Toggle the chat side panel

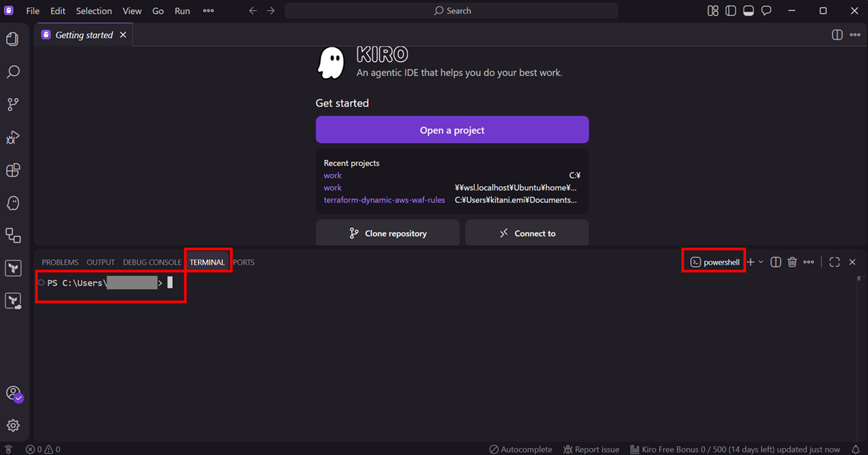766,11
